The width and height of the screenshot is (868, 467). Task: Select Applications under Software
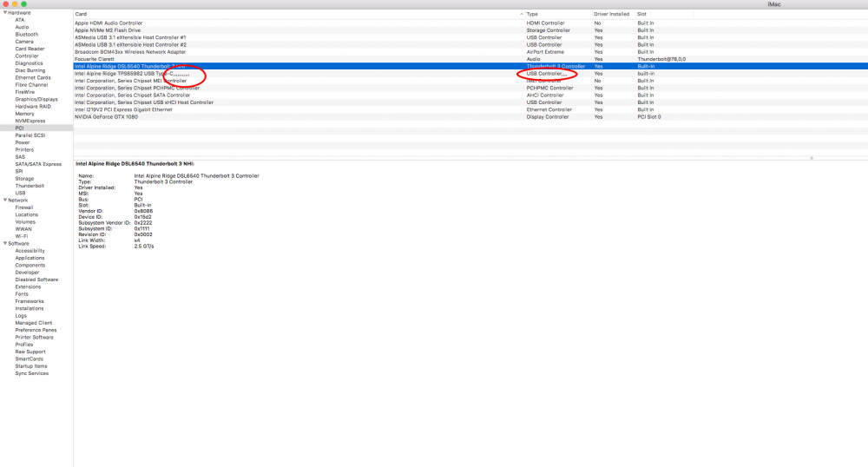pyautogui.click(x=30, y=258)
